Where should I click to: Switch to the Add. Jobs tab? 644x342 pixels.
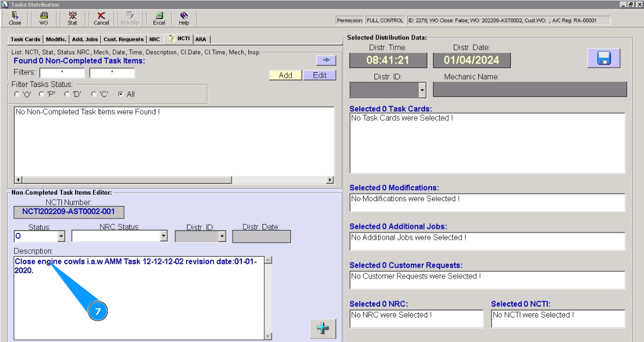[x=85, y=40]
